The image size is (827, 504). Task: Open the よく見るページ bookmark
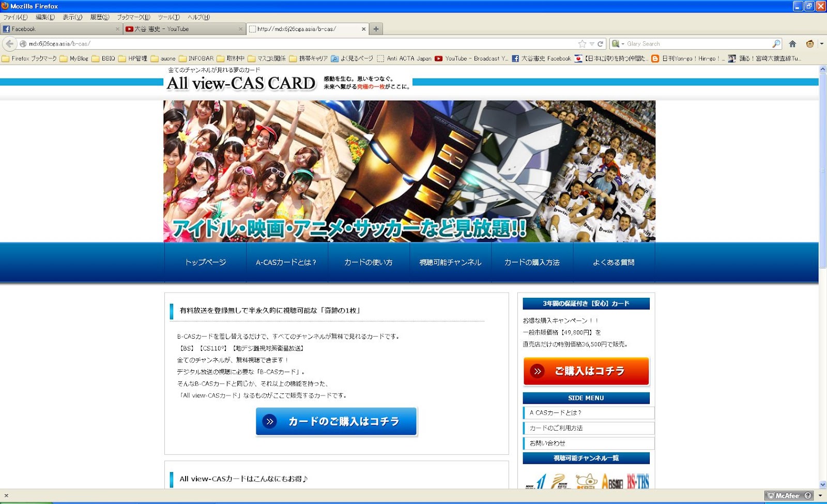tap(352, 58)
